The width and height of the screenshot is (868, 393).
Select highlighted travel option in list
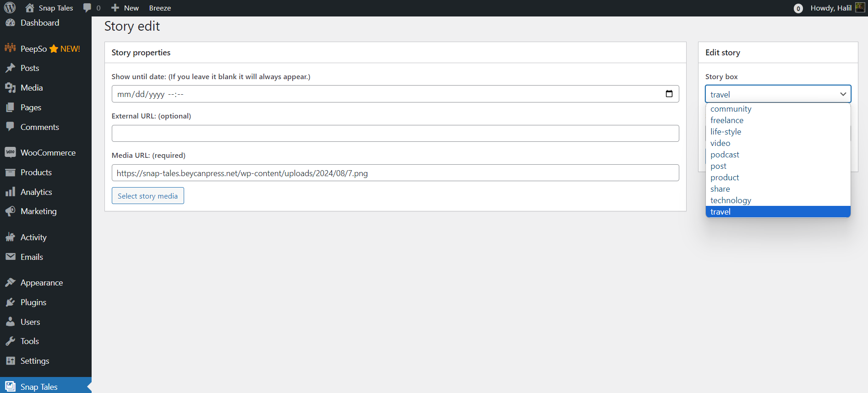tap(778, 212)
